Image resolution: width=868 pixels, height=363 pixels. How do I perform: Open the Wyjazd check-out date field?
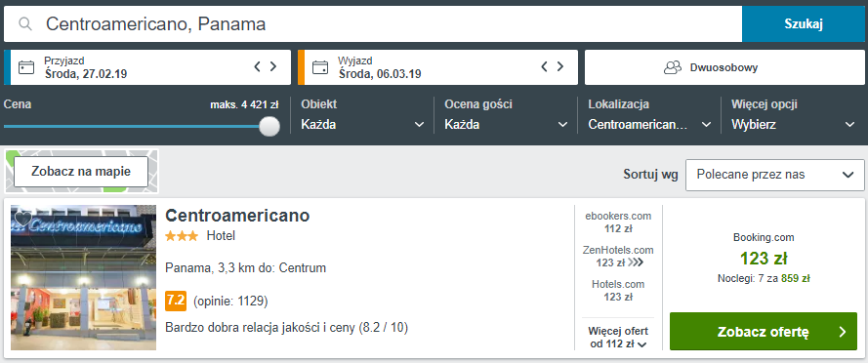(437, 67)
